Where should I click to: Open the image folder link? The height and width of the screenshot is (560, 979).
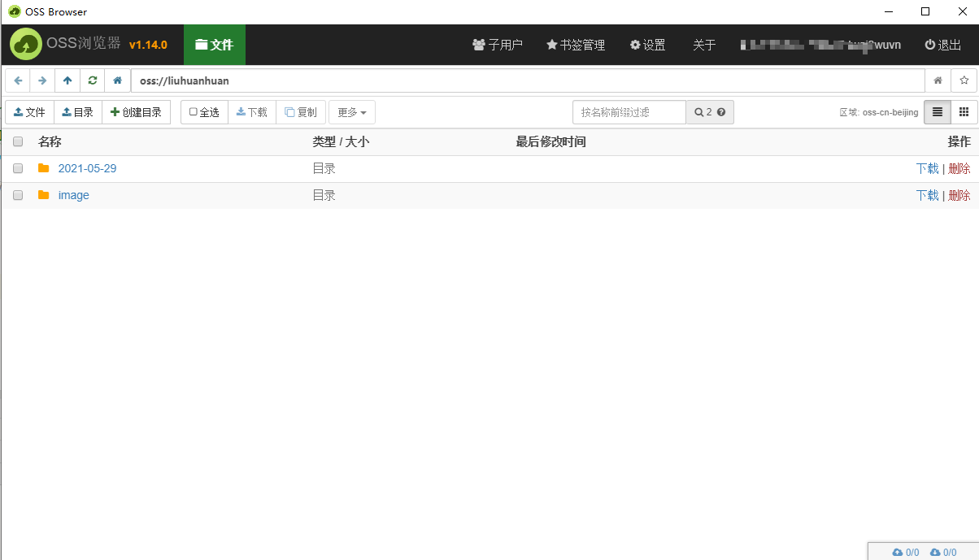(x=74, y=195)
